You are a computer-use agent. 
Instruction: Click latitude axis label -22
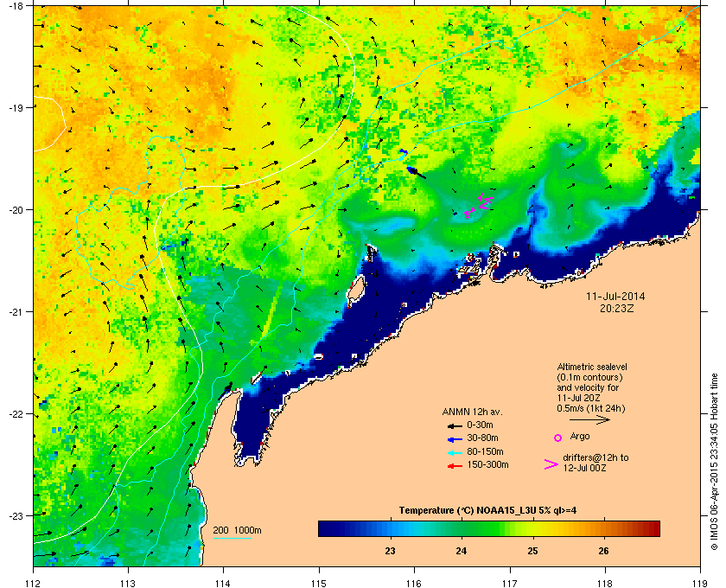tap(16, 414)
